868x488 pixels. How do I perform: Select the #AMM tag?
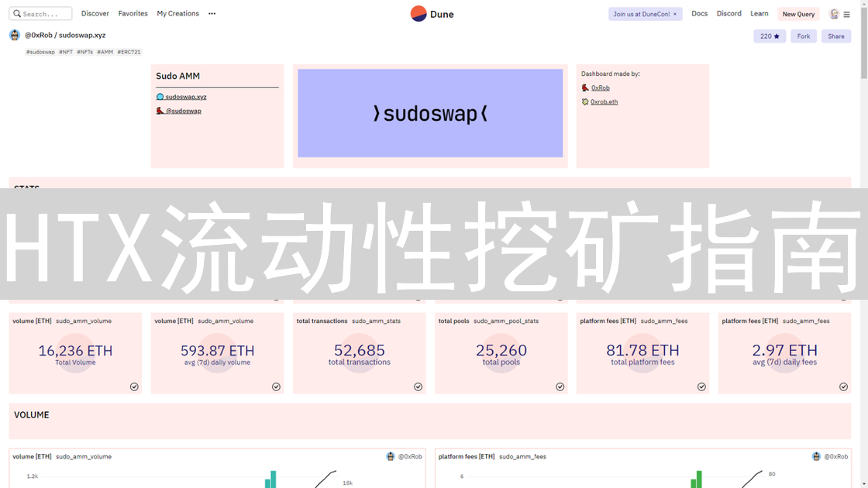tap(105, 52)
